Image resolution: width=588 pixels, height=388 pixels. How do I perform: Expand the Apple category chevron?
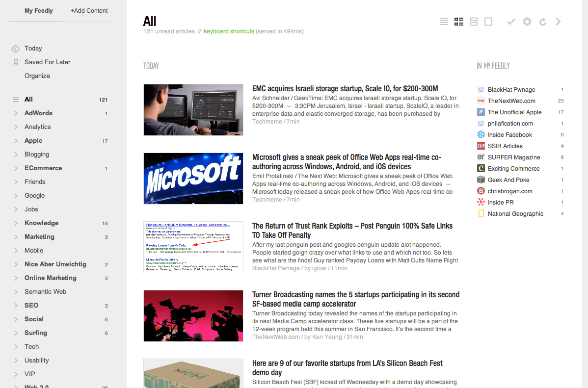click(x=16, y=141)
